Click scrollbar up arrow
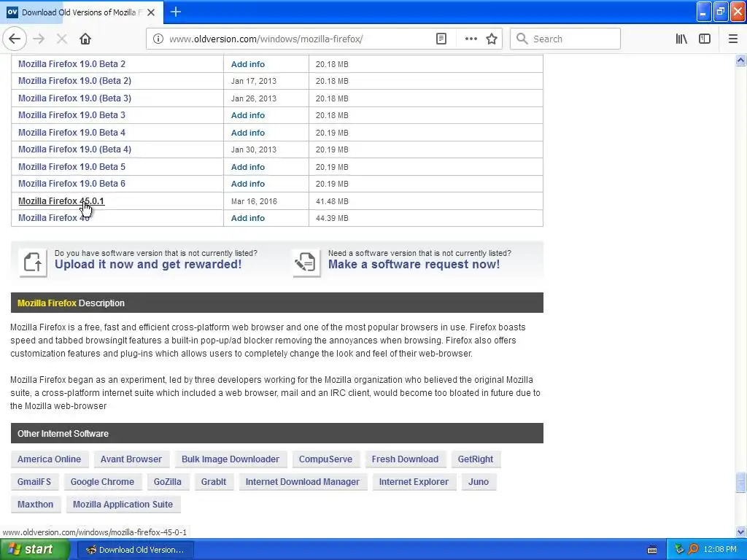747x560 pixels. (x=740, y=60)
